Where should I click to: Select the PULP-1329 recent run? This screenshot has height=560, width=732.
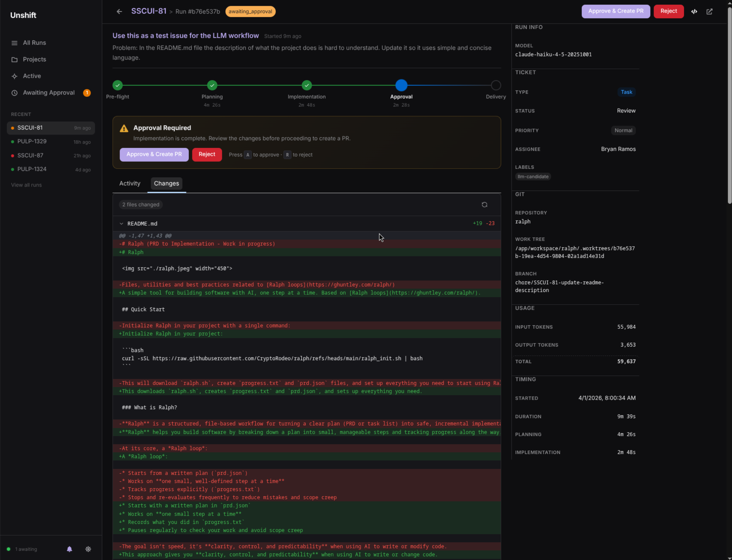pos(32,141)
